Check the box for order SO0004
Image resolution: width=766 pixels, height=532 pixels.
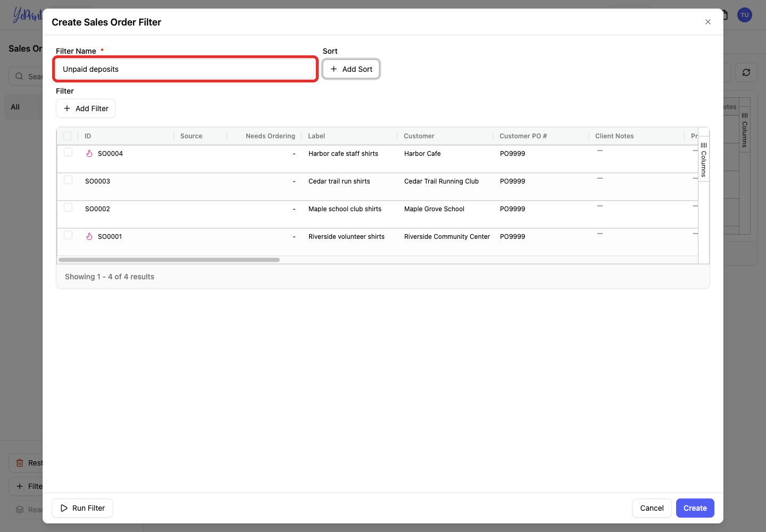coord(68,152)
